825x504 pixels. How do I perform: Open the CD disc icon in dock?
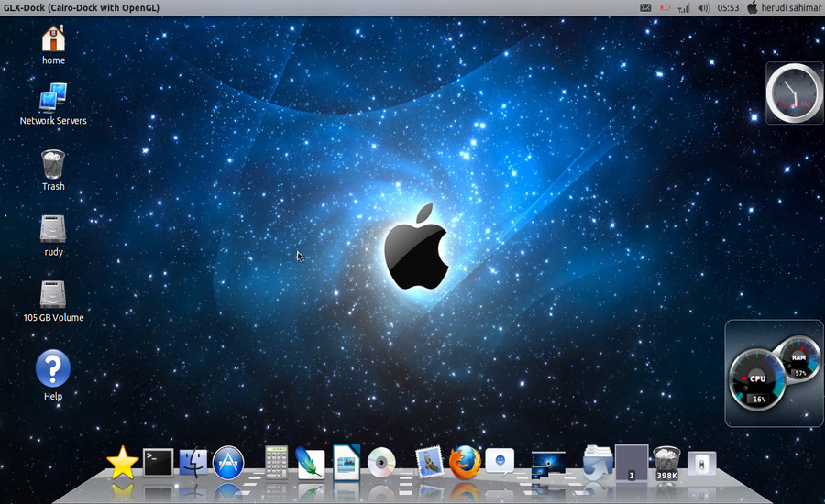tap(381, 463)
